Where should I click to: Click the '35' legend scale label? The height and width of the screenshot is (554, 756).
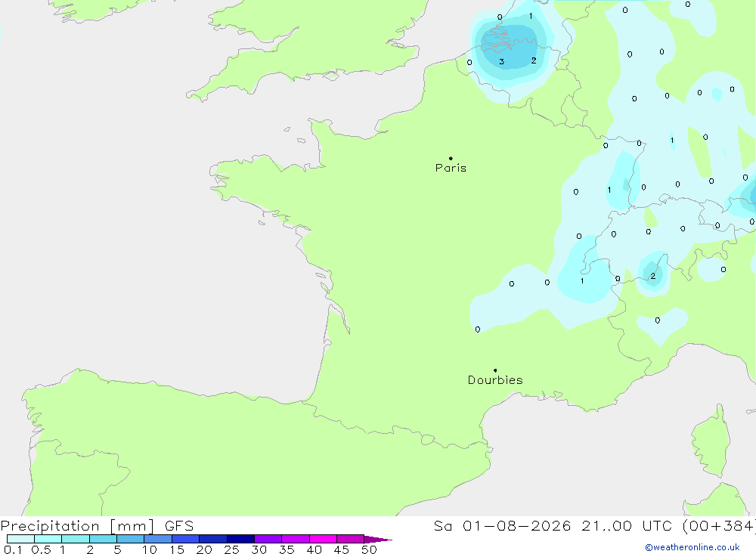(x=287, y=549)
